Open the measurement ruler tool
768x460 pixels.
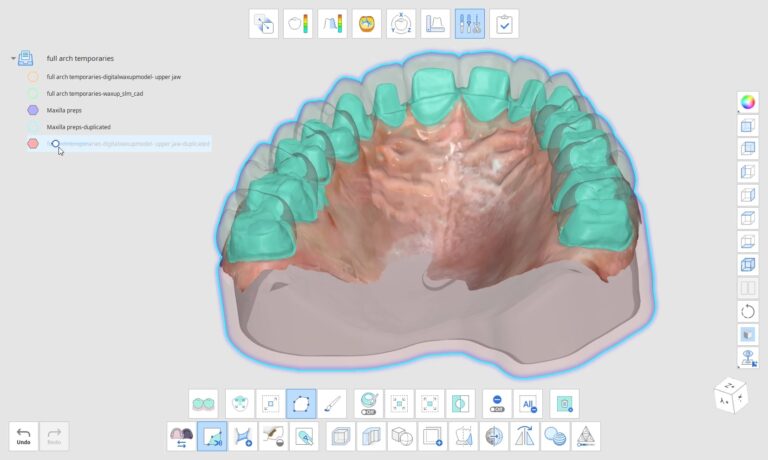tap(435, 24)
